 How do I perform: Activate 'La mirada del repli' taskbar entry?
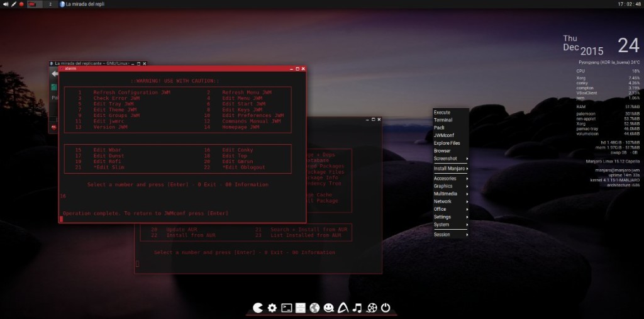[82, 4]
